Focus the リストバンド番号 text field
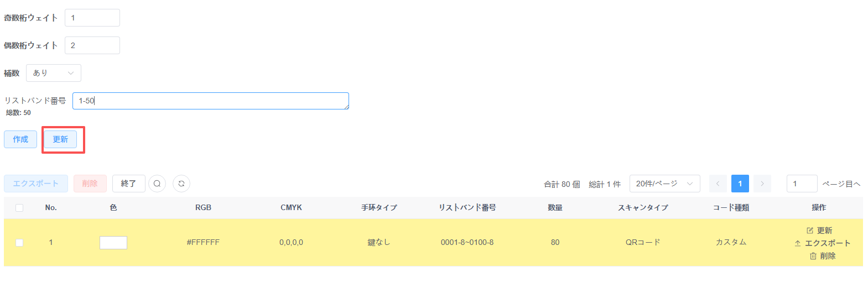Screen dimensions: 868x298 point(210,101)
